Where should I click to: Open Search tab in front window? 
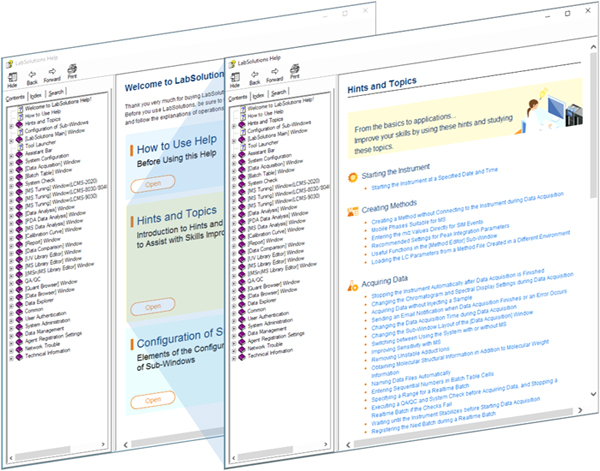point(279,93)
